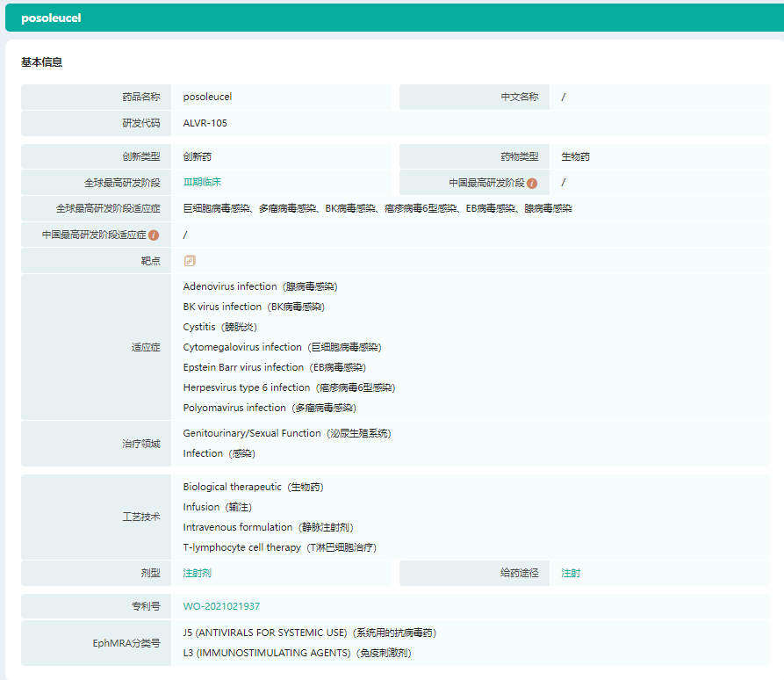Click the 基本信息 section heading
This screenshot has width=784, height=680.
tap(41, 62)
